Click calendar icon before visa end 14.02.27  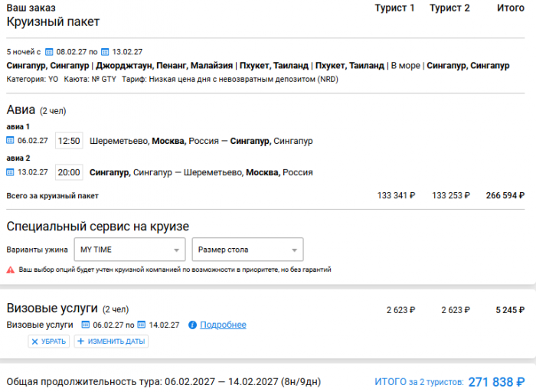tap(142, 325)
